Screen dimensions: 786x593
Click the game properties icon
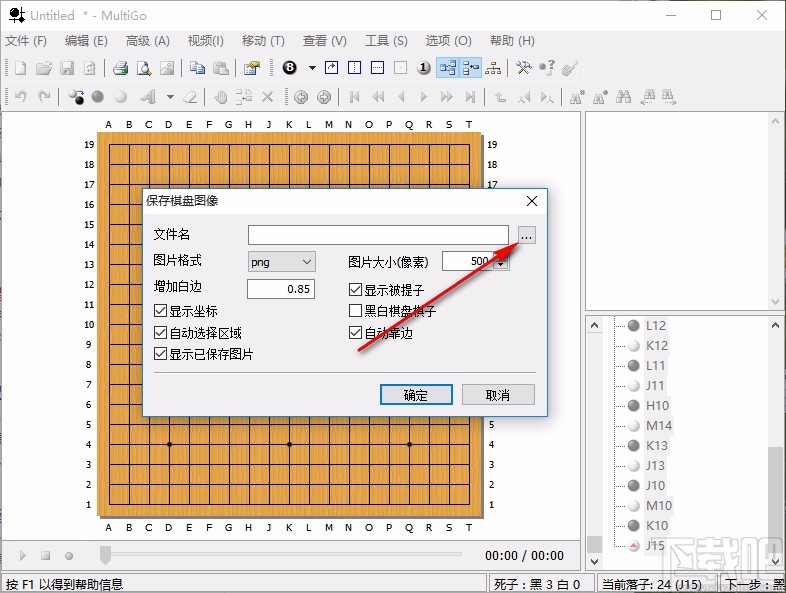click(x=252, y=68)
